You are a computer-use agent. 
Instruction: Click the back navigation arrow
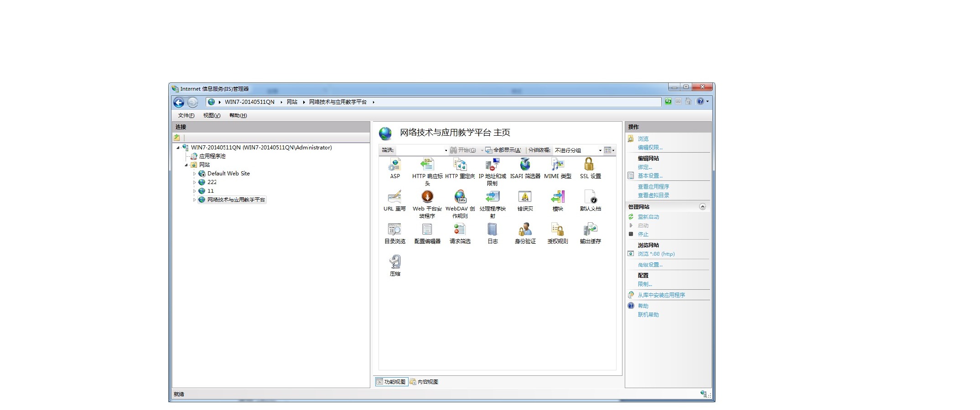coord(179,102)
